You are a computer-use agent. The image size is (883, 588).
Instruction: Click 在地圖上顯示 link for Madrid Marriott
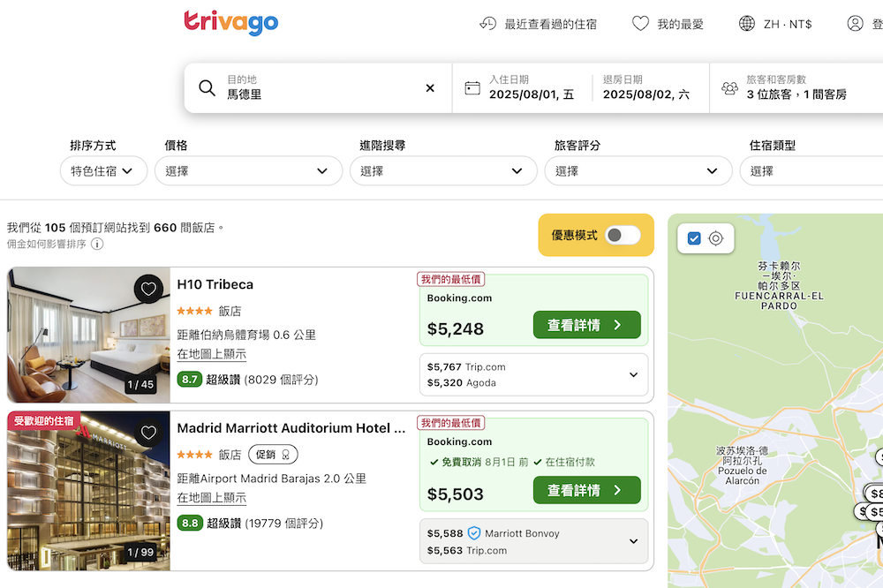pyautogui.click(x=211, y=498)
